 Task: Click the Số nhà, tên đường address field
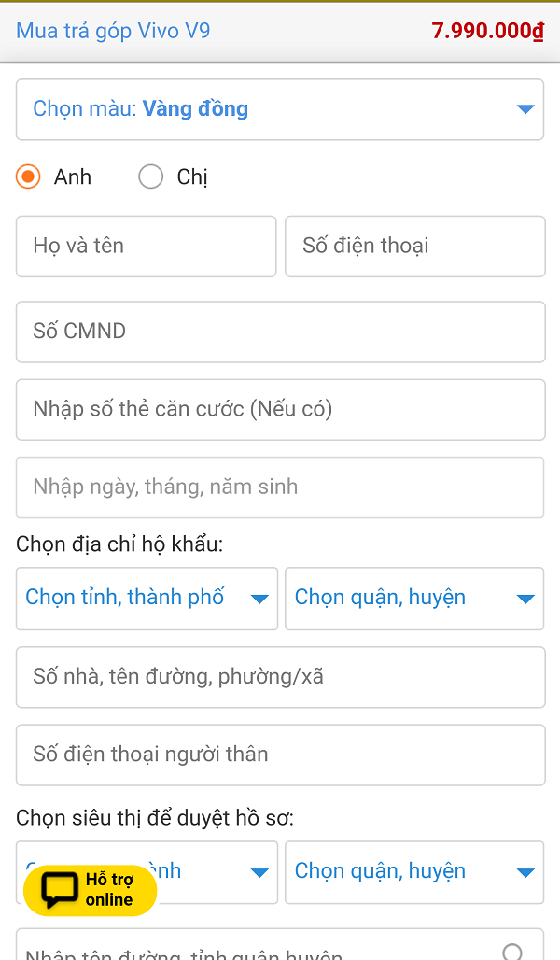pos(280,677)
